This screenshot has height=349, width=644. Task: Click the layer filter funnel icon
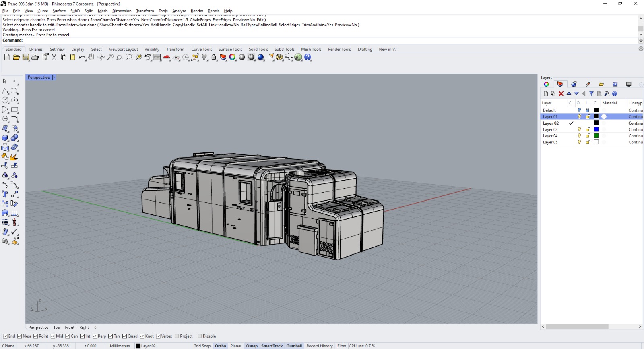tap(592, 93)
